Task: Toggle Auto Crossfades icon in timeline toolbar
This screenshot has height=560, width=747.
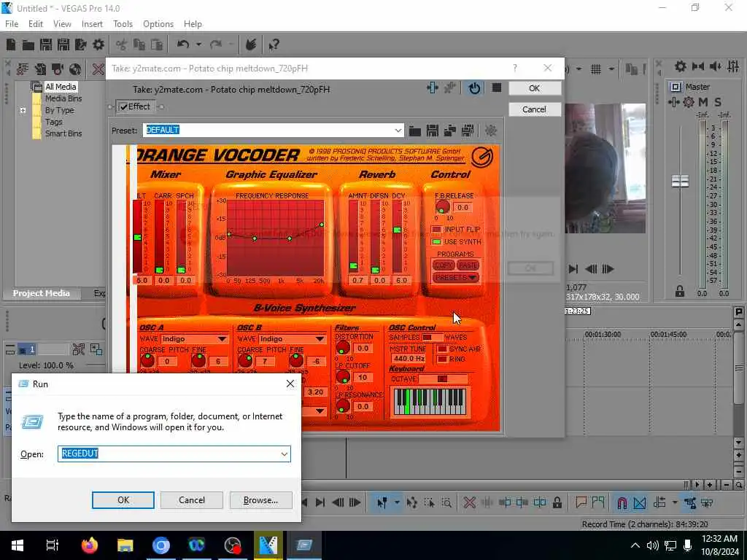Action: [x=640, y=502]
